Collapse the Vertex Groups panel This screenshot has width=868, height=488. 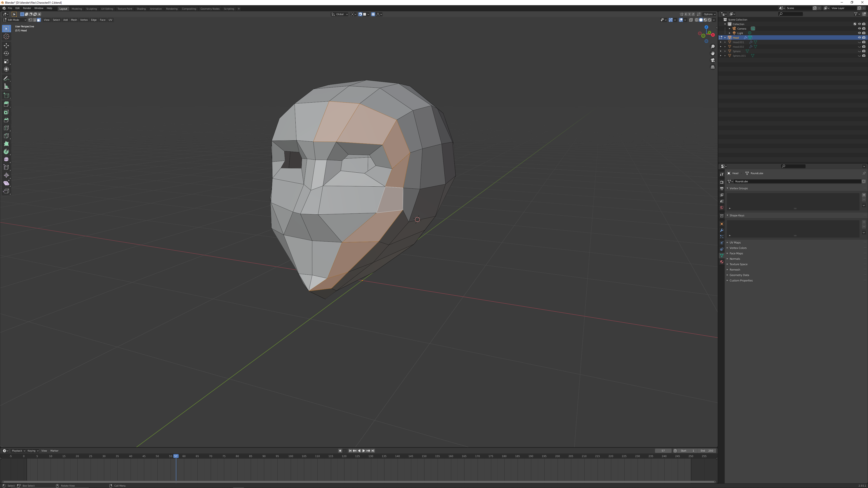coord(738,188)
